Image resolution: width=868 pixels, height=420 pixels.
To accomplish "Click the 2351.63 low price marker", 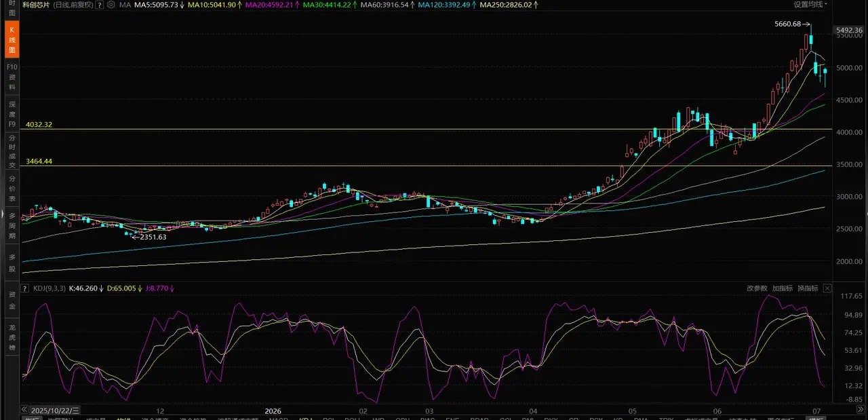I will click(153, 237).
